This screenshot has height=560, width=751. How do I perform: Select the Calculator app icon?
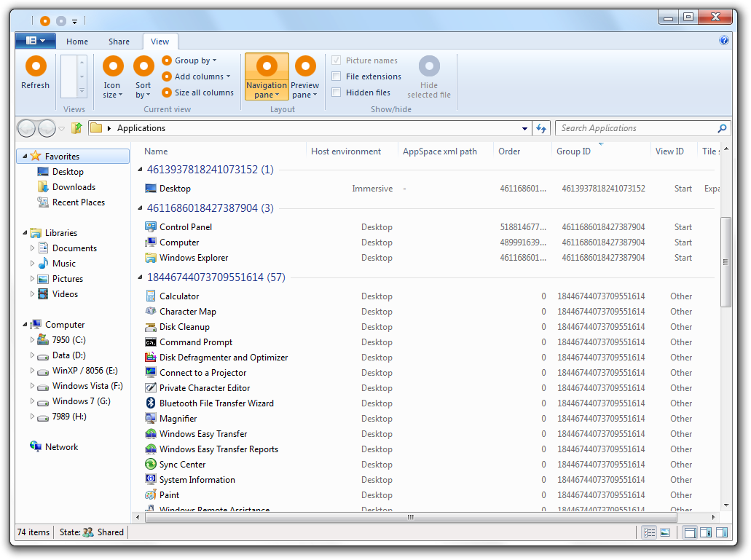151,296
